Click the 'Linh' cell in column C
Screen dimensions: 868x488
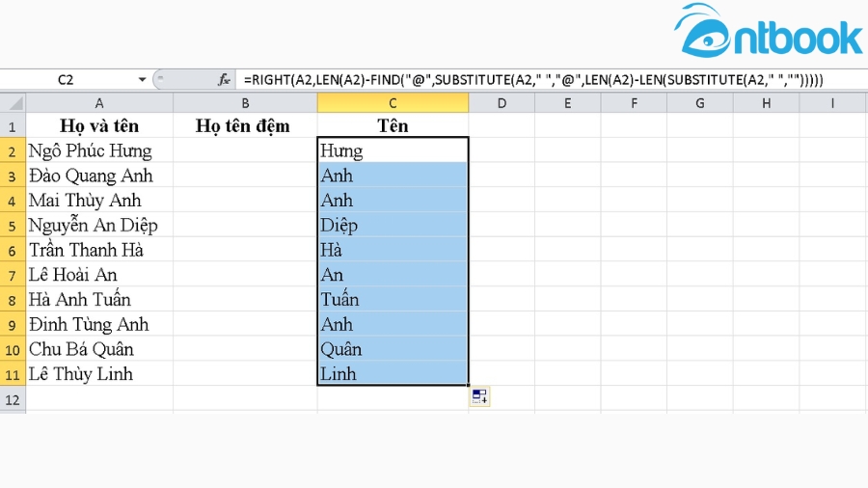[x=393, y=373]
